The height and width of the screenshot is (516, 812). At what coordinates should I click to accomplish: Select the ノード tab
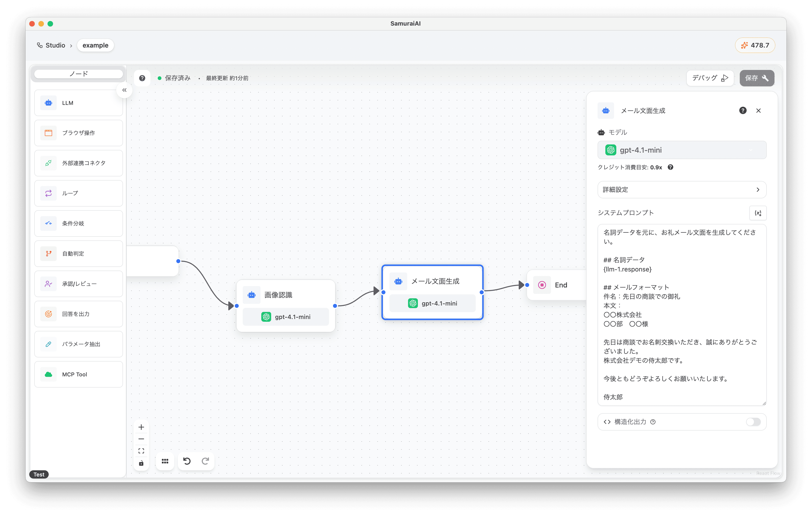[79, 74]
